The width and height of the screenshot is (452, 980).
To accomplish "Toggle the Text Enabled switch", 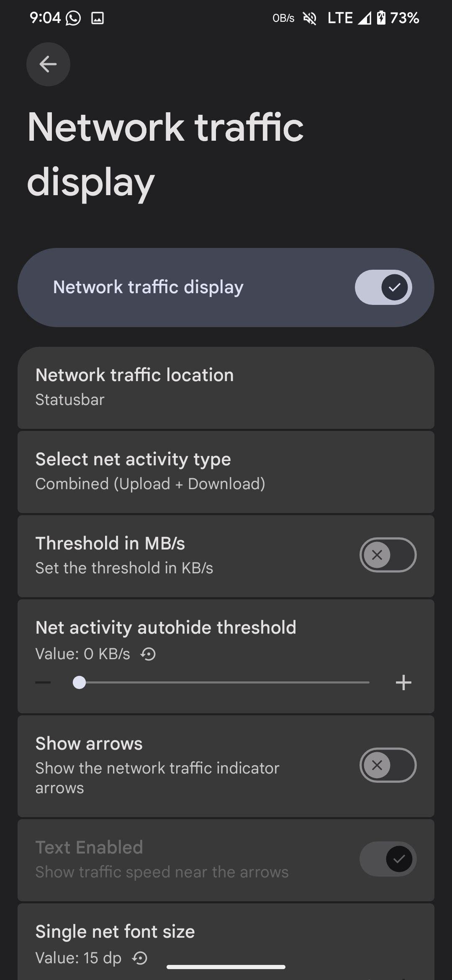I will pyautogui.click(x=388, y=859).
